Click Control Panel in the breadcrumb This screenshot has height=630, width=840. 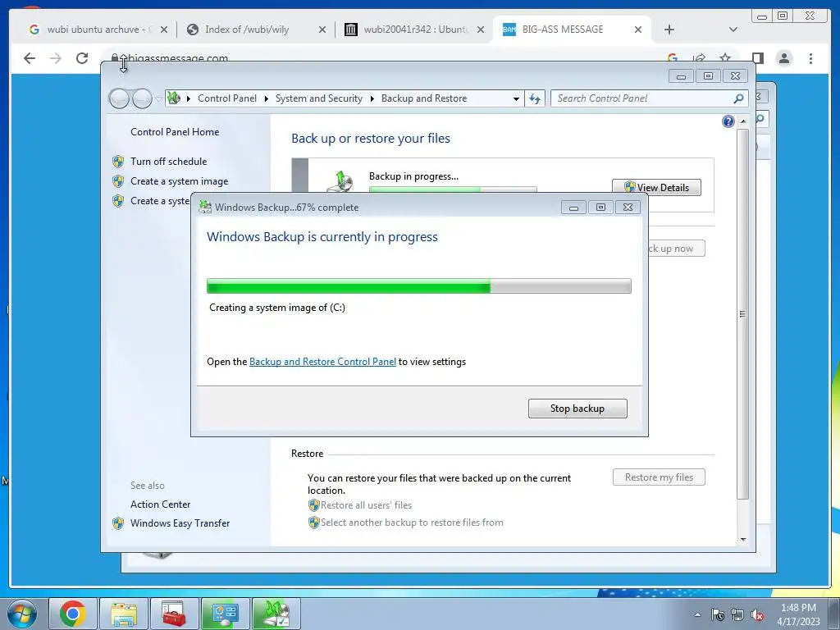(x=227, y=98)
